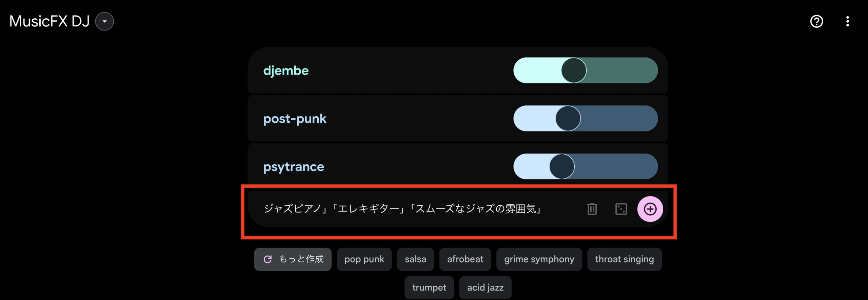
Task: Choose the afrobeat suggestion chip
Action: pos(465,259)
